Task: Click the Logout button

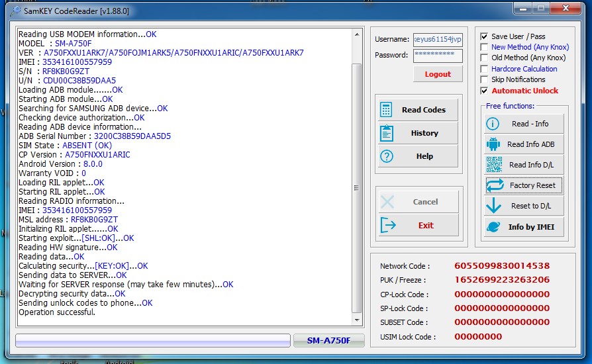Action: [x=438, y=74]
